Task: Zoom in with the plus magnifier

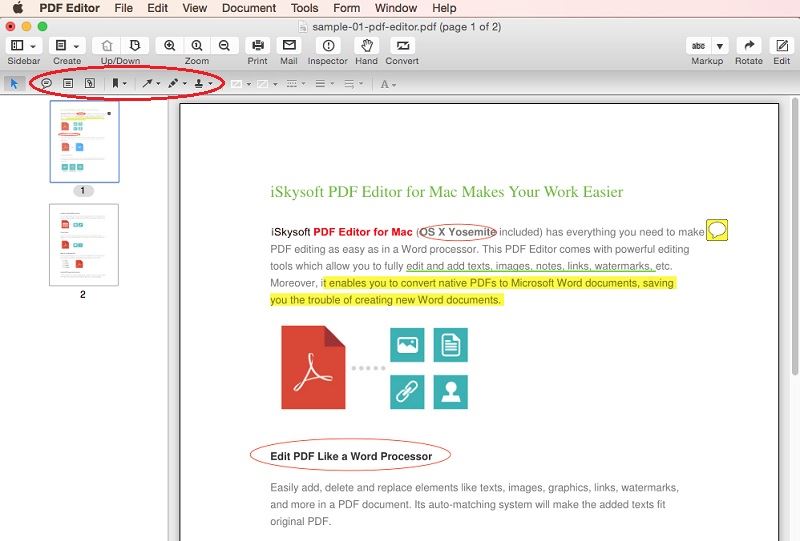Action: coord(169,45)
